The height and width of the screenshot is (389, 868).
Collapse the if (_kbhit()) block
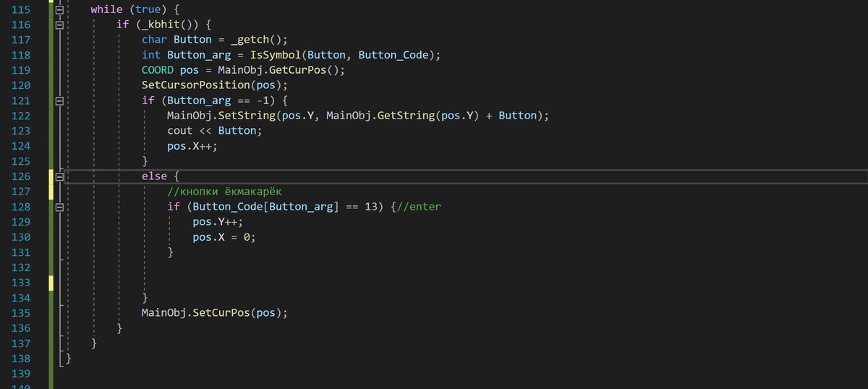pyautogui.click(x=61, y=25)
